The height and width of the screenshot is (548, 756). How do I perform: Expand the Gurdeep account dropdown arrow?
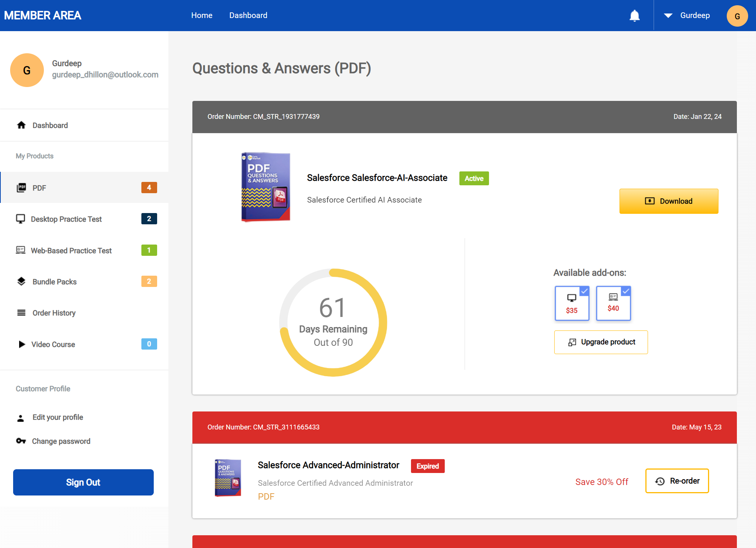tap(668, 16)
